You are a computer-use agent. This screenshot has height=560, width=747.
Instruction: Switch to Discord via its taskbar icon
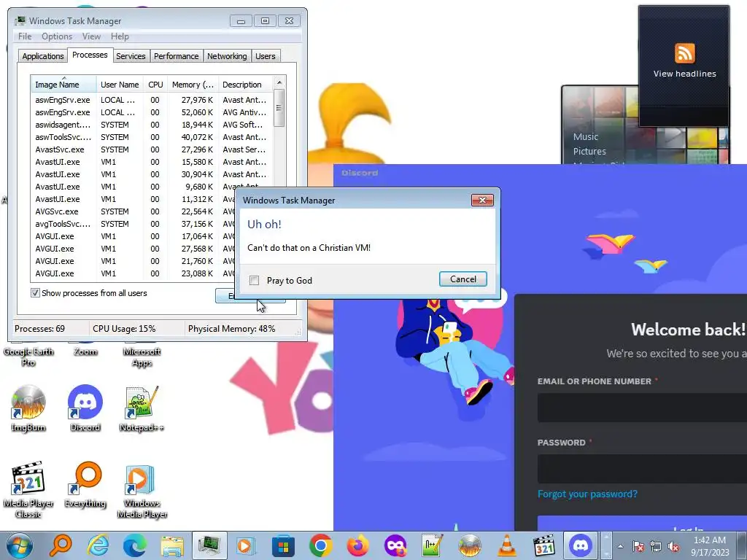[x=581, y=545]
